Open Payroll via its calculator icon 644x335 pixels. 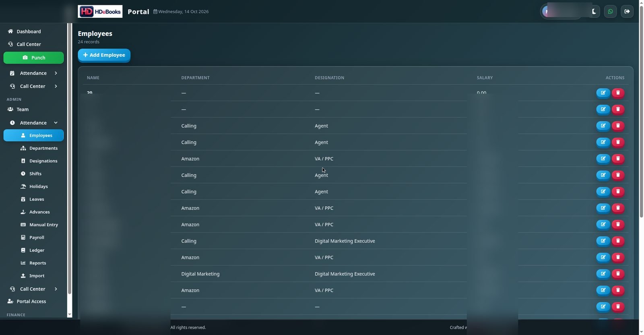(x=23, y=238)
